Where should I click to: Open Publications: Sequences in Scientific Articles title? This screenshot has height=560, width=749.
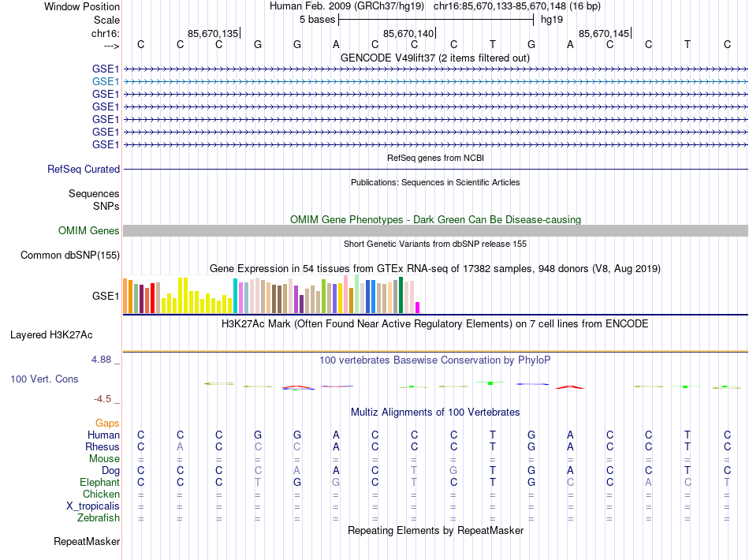[x=435, y=182]
